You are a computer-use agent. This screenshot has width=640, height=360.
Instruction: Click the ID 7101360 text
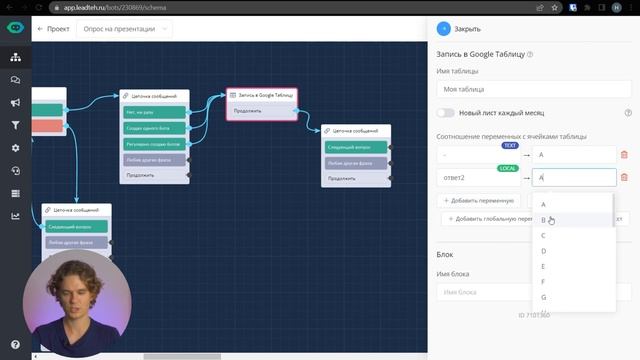click(534, 315)
